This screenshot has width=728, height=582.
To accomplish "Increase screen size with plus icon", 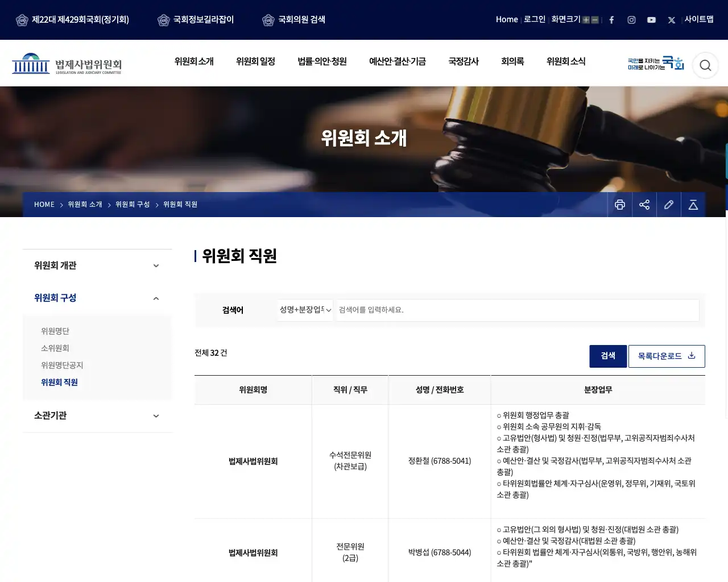I will pos(586,20).
